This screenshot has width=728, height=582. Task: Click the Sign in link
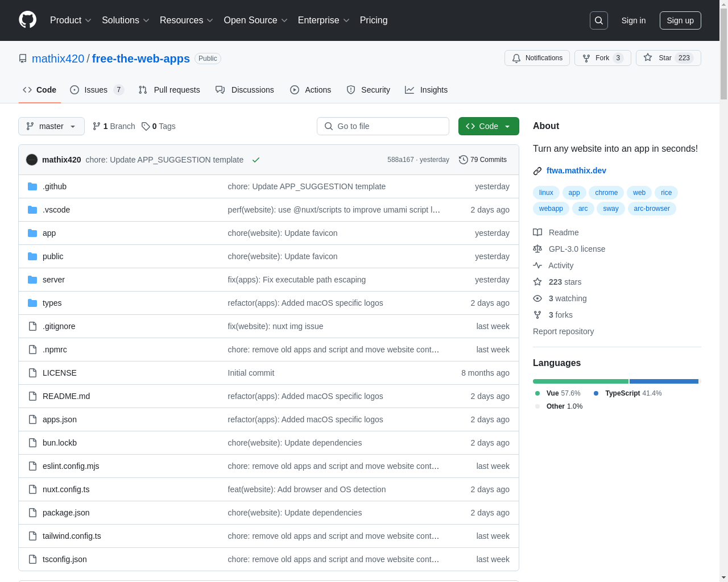coord(634,20)
